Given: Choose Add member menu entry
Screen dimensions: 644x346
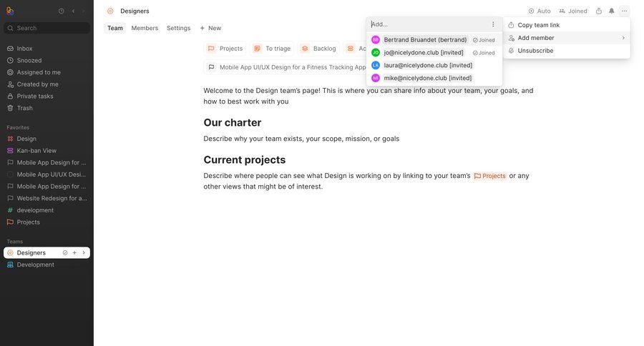Looking at the screenshot, I should [567, 38].
